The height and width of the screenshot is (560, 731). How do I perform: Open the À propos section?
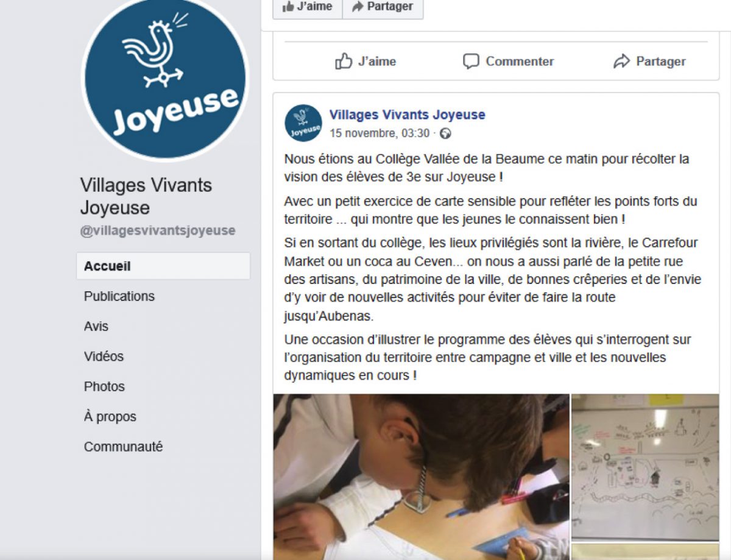click(110, 417)
